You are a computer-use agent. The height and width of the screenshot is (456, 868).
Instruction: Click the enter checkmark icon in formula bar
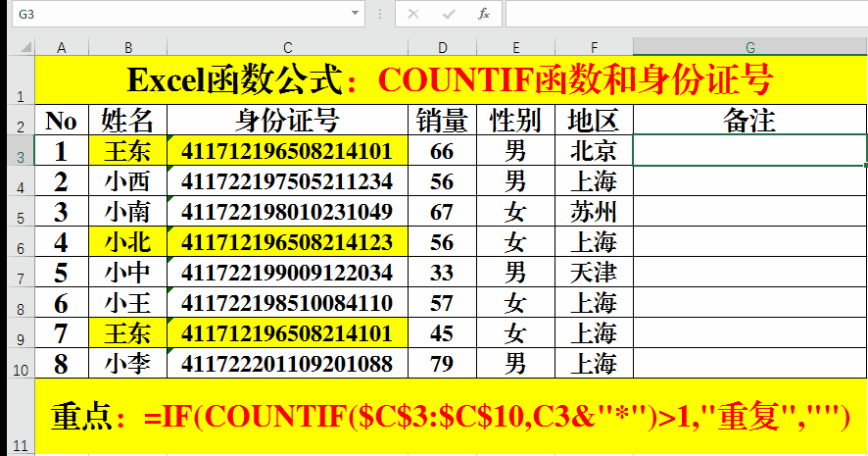(x=449, y=14)
